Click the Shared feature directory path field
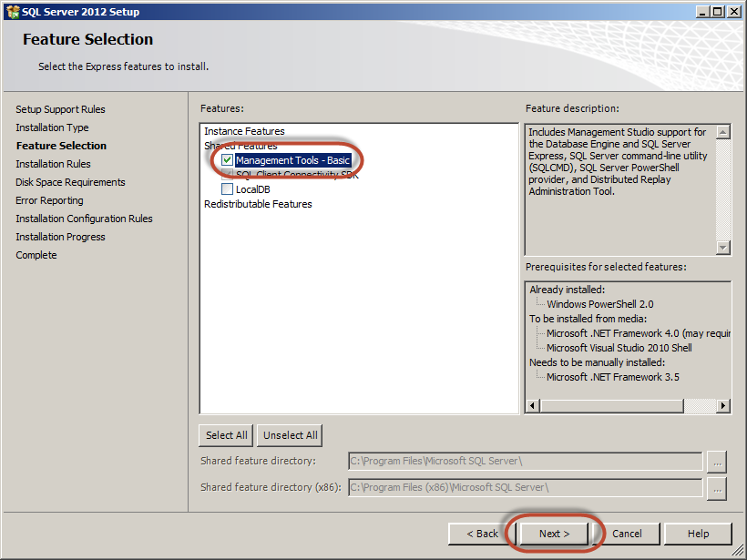Image resolution: width=747 pixels, height=560 pixels. click(x=525, y=462)
